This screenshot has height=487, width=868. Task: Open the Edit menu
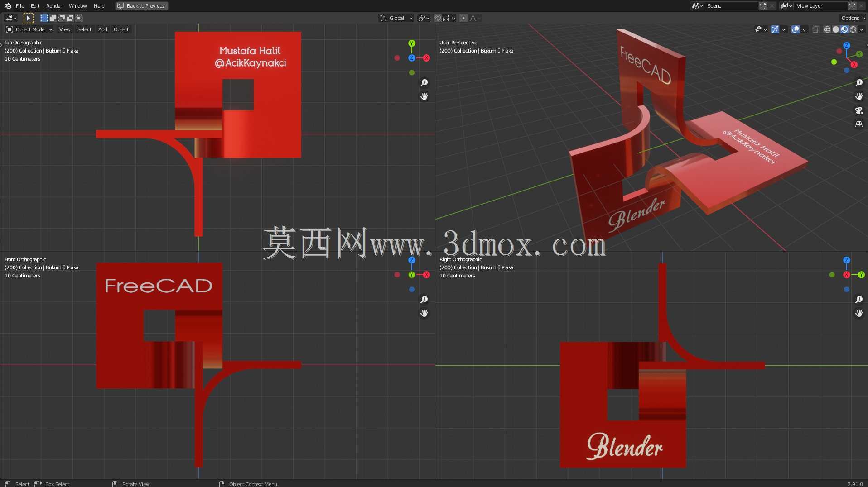pyautogui.click(x=35, y=6)
